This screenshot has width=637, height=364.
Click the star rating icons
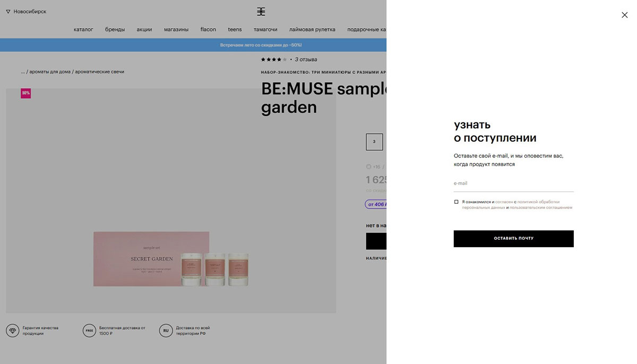pos(274,59)
